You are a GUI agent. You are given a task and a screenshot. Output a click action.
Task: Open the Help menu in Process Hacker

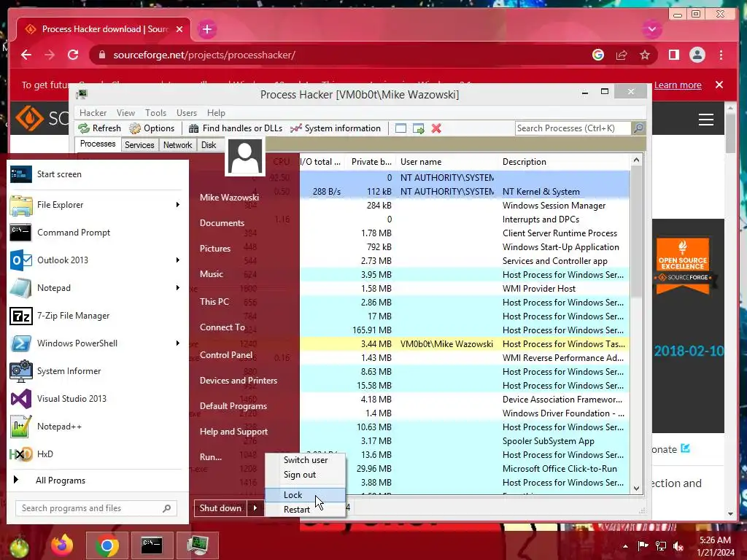[216, 113]
